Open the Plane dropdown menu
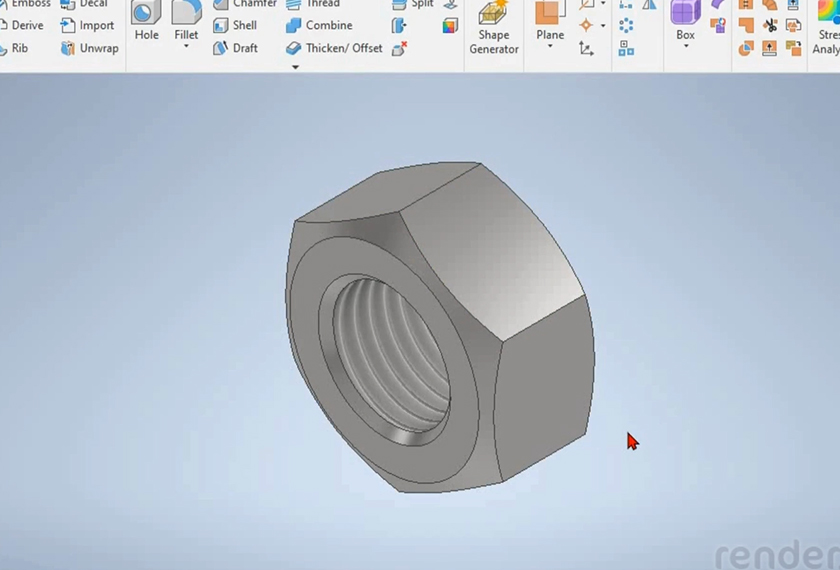 (550, 47)
